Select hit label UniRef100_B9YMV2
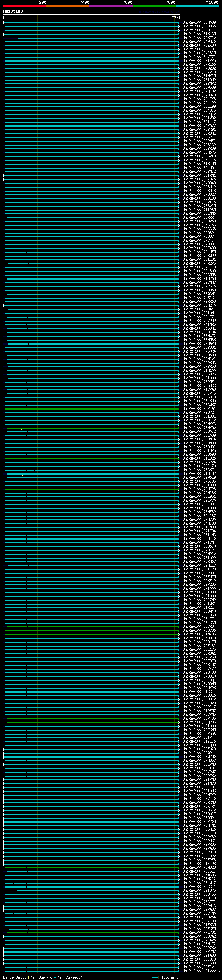 [x=199, y=84]
